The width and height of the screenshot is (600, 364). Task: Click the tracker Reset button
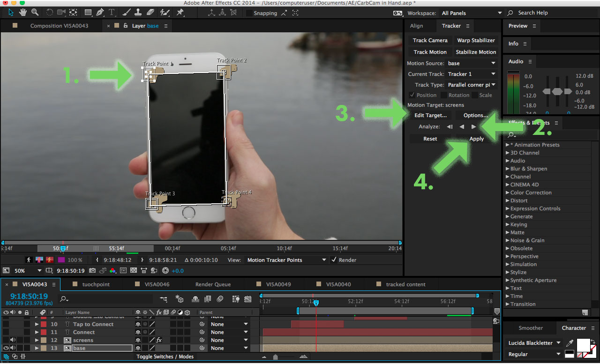pyautogui.click(x=430, y=139)
